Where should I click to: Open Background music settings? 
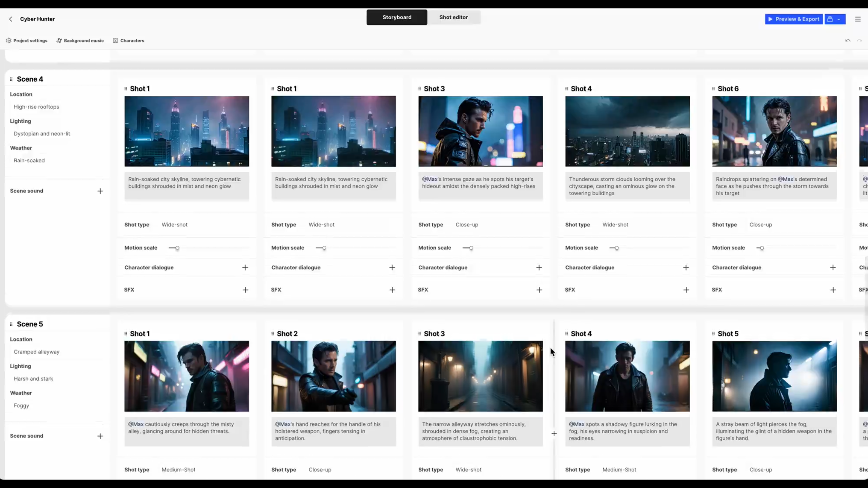pyautogui.click(x=80, y=41)
